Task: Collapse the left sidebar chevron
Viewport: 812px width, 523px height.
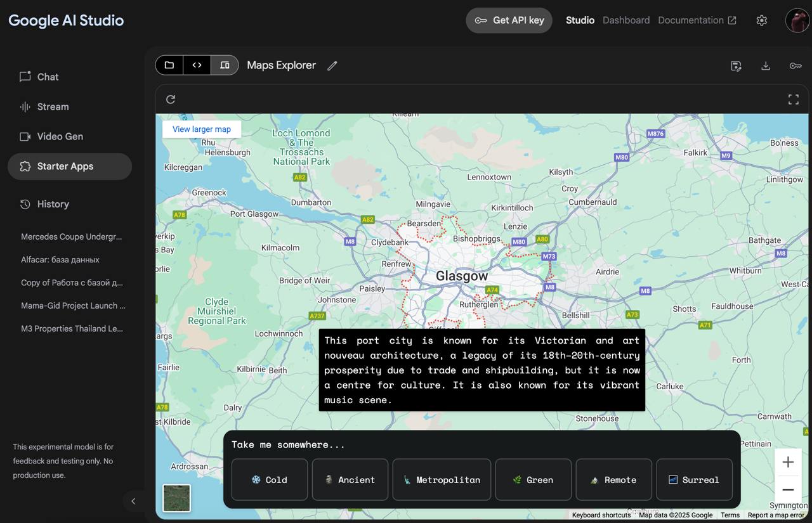Action: 133,501
